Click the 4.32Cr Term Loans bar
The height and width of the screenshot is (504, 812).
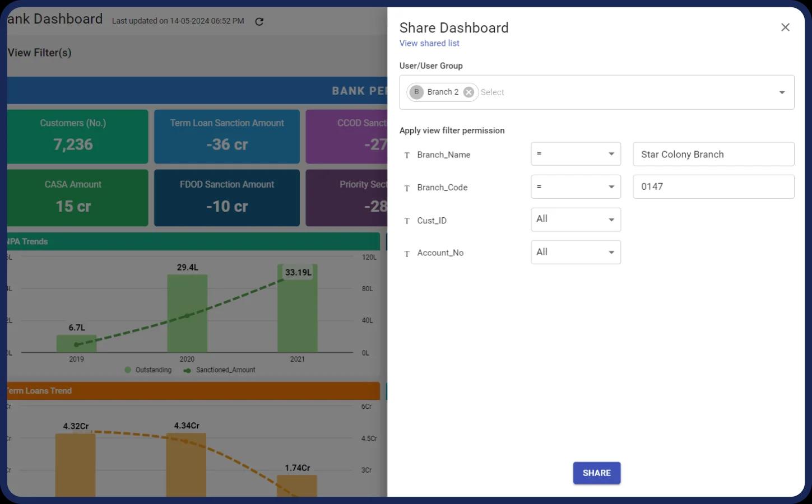coord(76,465)
